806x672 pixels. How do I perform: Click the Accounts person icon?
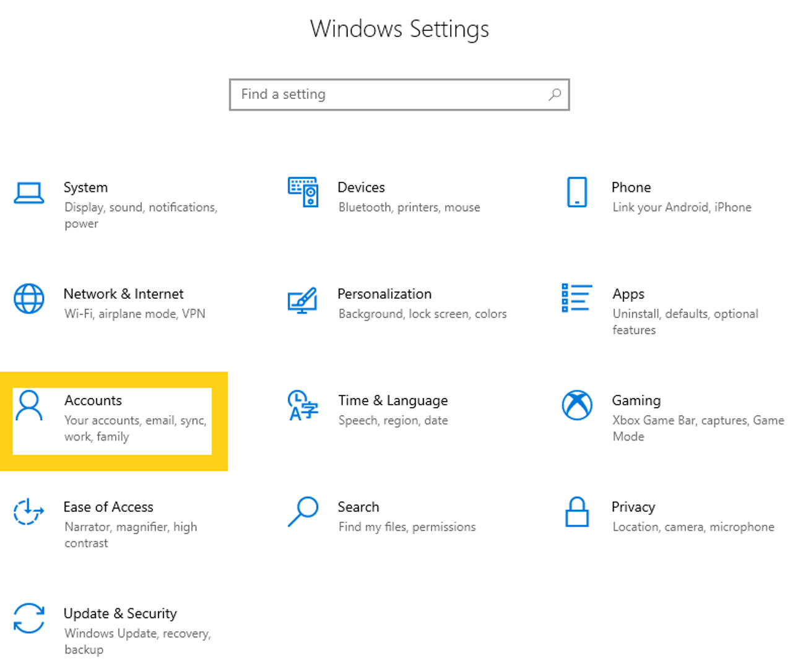click(x=29, y=405)
